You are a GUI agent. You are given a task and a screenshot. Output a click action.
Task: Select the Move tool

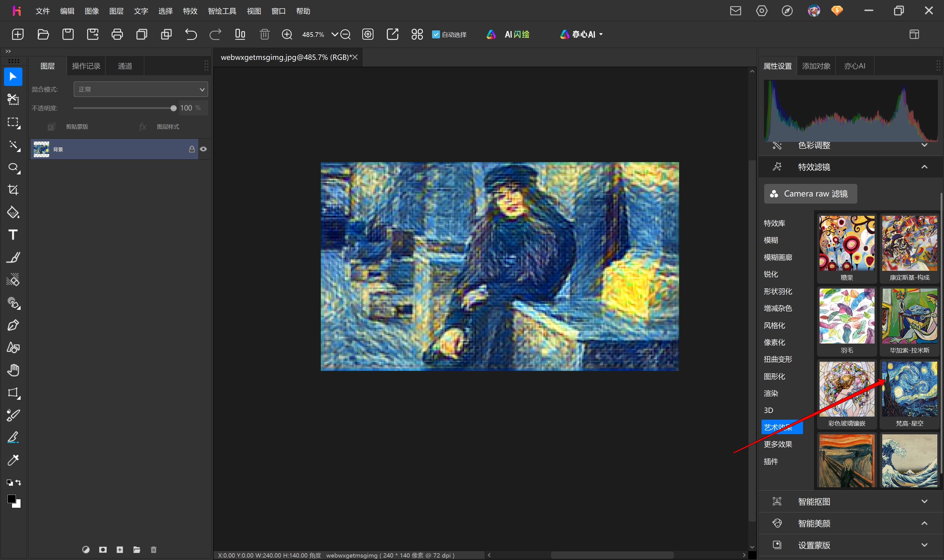tap(13, 77)
